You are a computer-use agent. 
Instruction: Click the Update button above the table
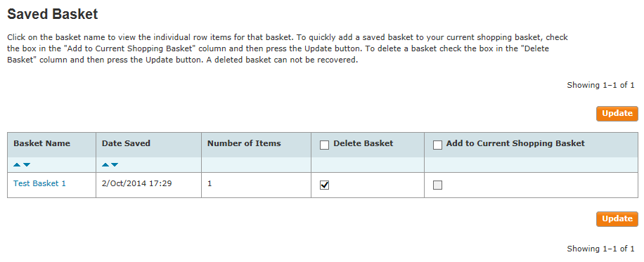click(x=617, y=114)
